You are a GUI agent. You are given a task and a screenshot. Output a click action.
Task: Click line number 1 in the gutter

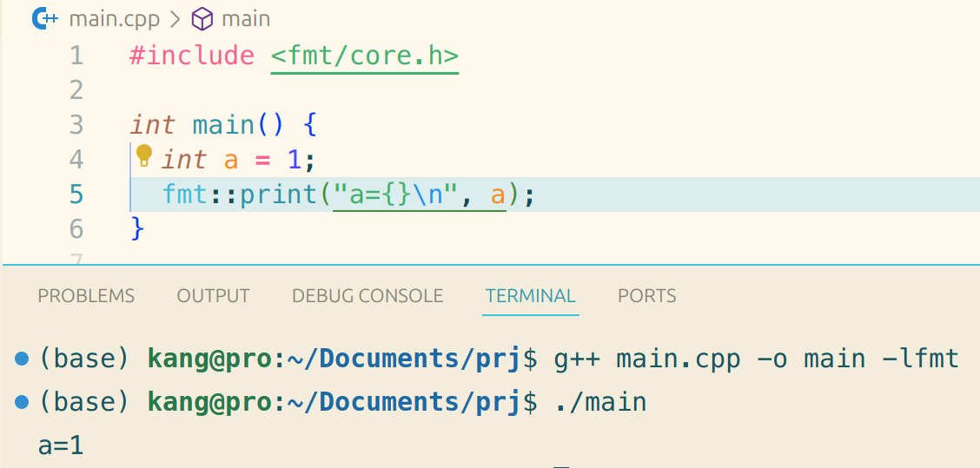(x=76, y=56)
